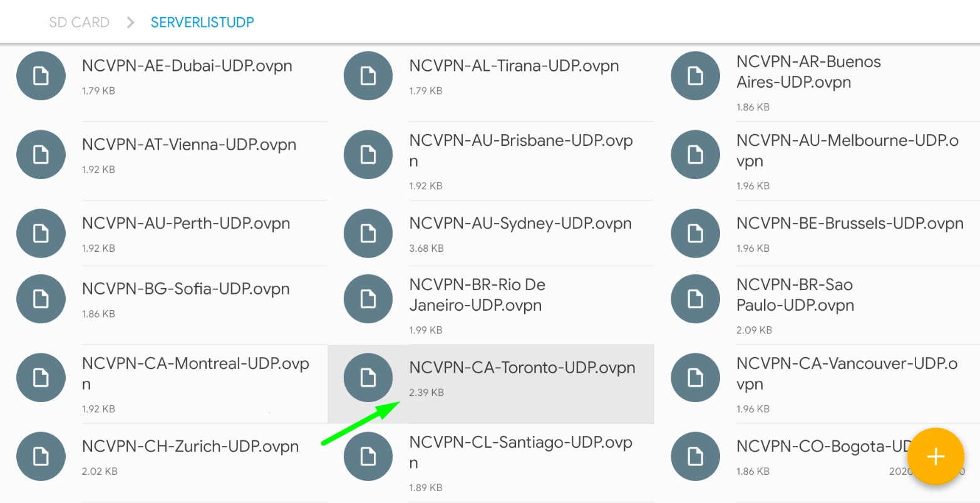The image size is (980, 503).
Task: Tap the file icon beside NCVPN-AL-Tirana-UDP.ovpn
Action: [x=368, y=76]
